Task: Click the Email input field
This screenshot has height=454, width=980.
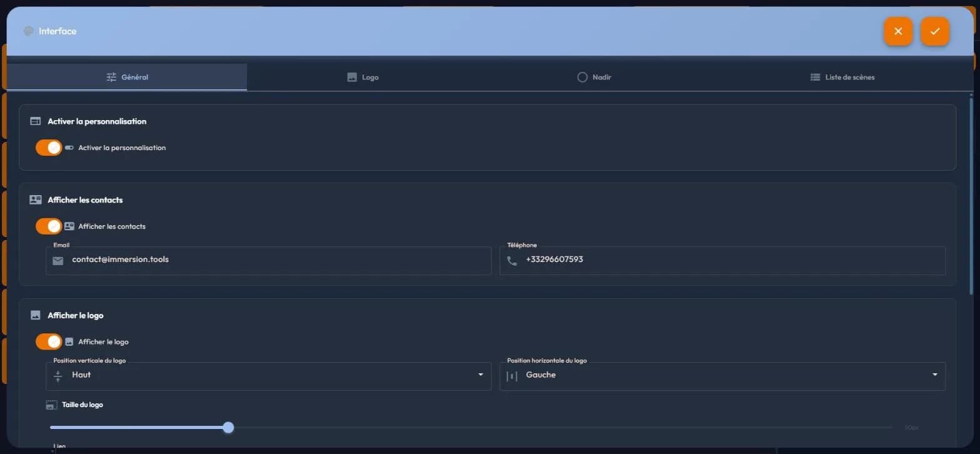Action: point(269,260)
